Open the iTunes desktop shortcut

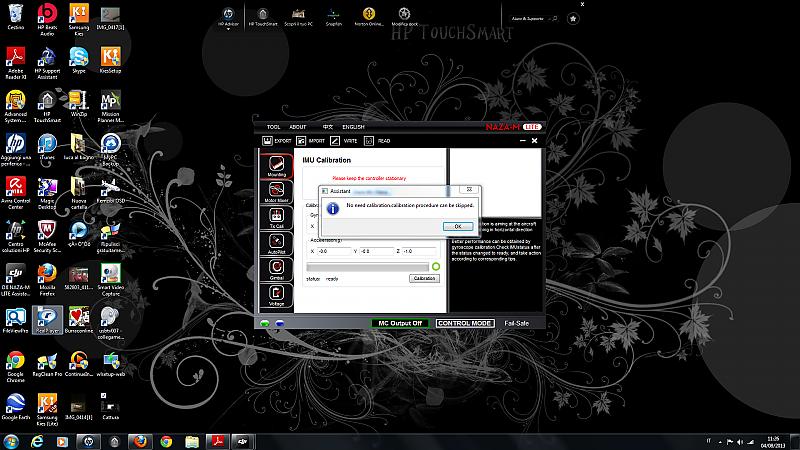[47, 147]
